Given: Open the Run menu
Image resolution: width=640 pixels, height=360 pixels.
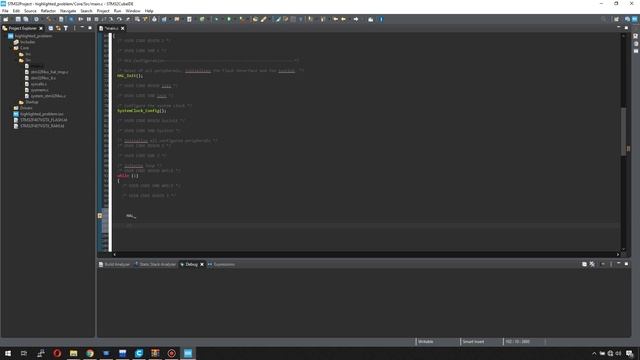Looking at the screenshot, I should 117,11.
